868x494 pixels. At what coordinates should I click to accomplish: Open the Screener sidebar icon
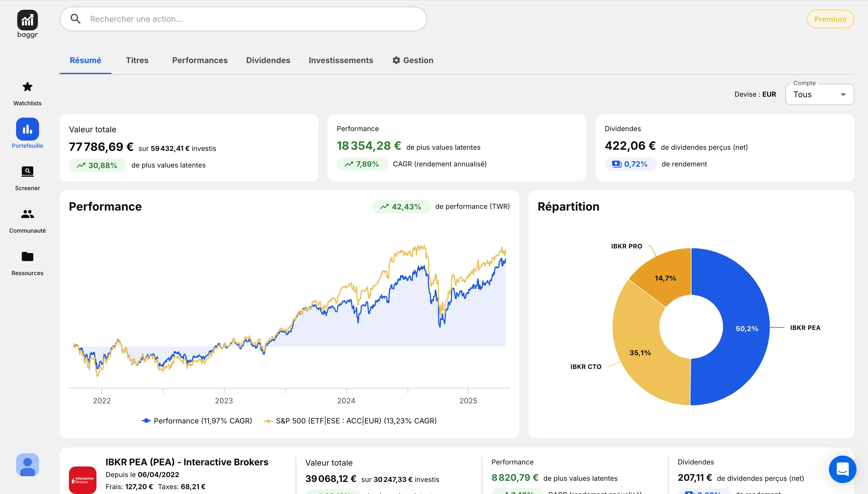(27, 171)
